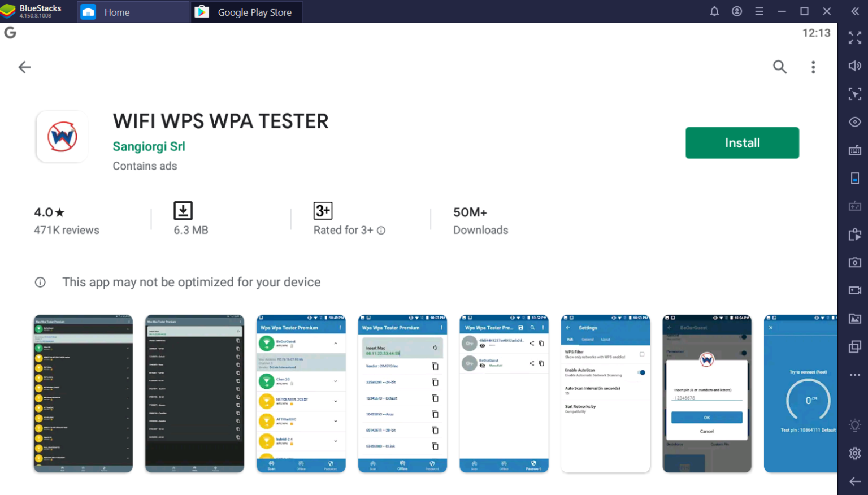The image size is (868, 495).
Task: Toggle fullscreen mode in BlueStacks sidebar
Action: click(855, 38)
